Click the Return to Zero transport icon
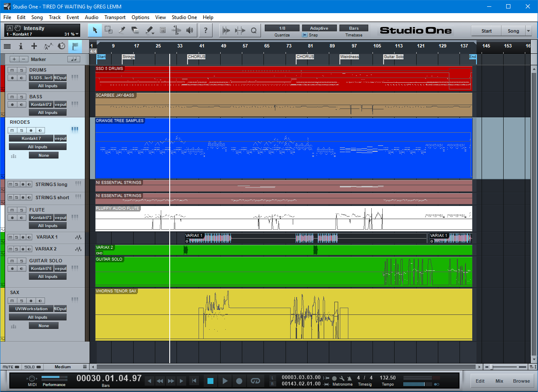The image size is (538, 392). [194, 381]
